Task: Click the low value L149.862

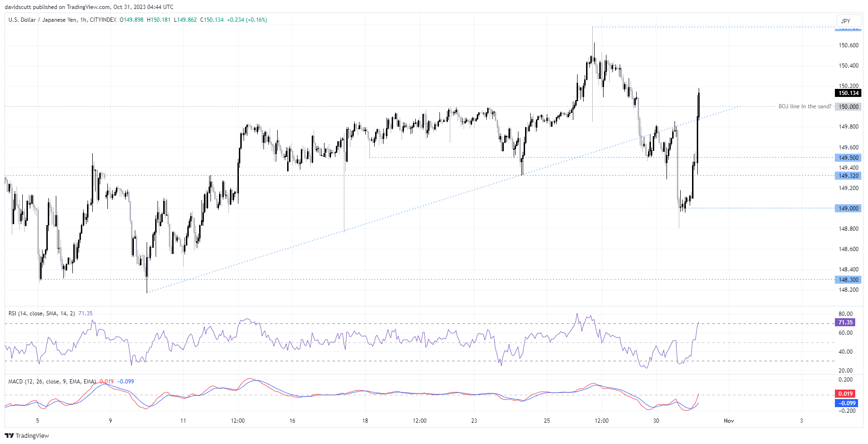Action: pyautogui.click(x=185, y=20)
